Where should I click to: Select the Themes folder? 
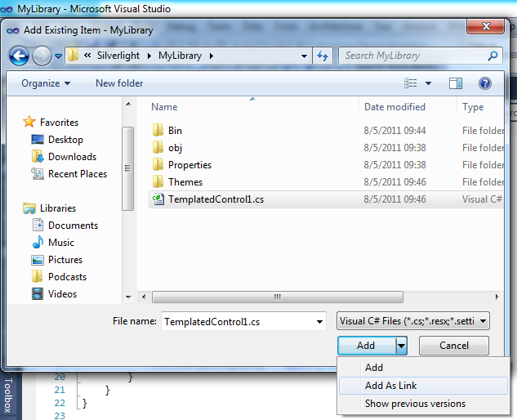[x=185, y=182]
